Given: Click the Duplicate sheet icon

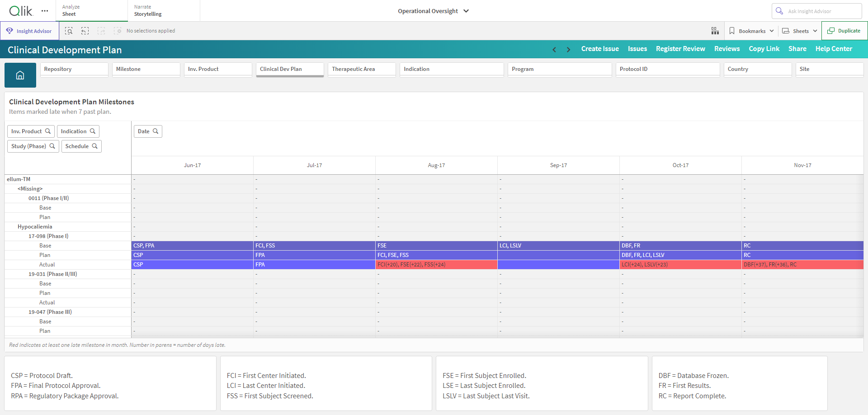Looking at the screenshot, I should [x=831, y=31].
